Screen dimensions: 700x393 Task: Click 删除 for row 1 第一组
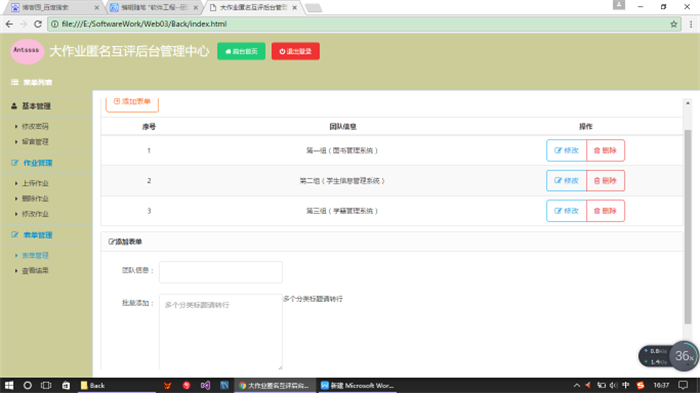[x=605, y=151]
